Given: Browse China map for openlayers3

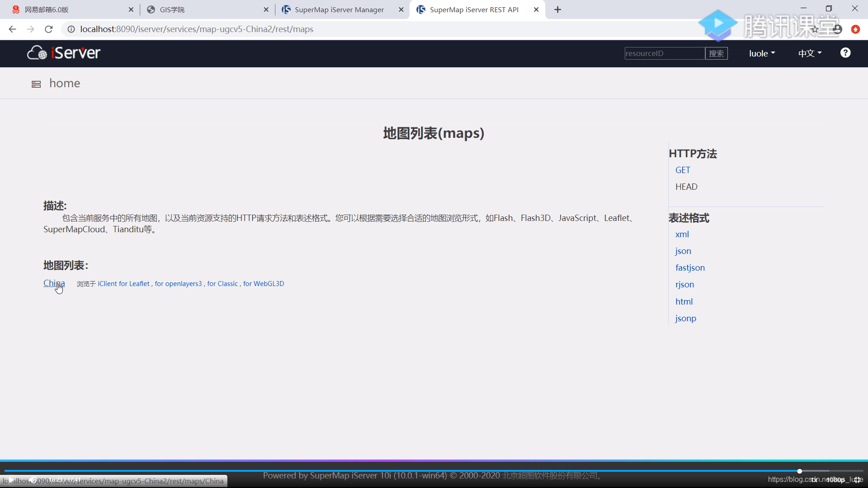Looking at the screenshot, I should [x=178, y=284].
